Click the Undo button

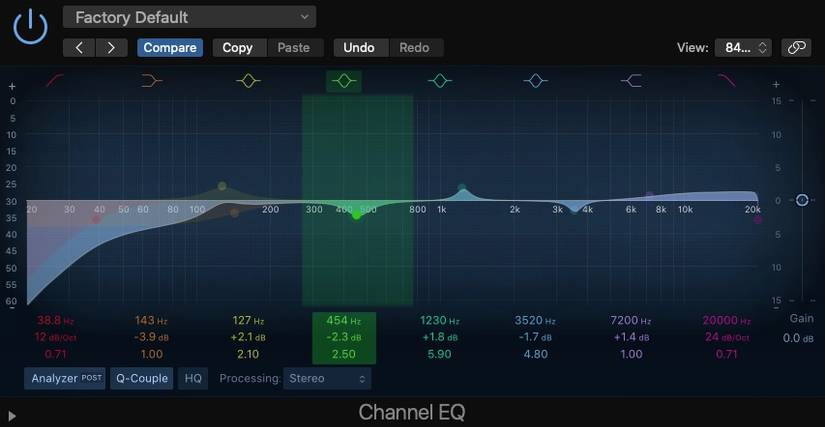coord(359,48)
